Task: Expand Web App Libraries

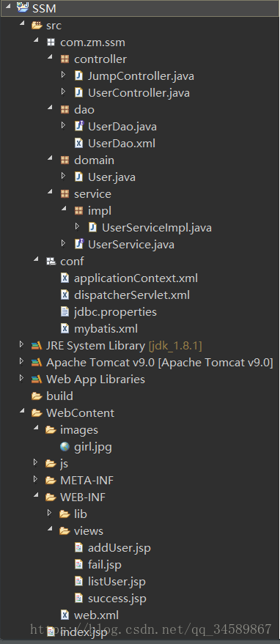Action: click(21, 378)
